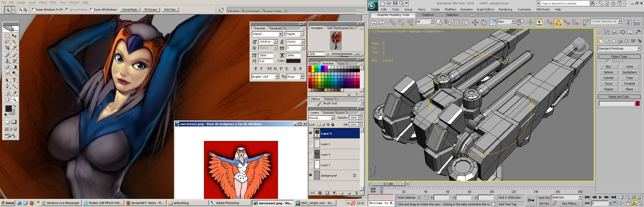Viewport: 644px width, 207px height.
Task: Open the Utilities hammer panel in 3ds Max
Action: tap(638, 32)
